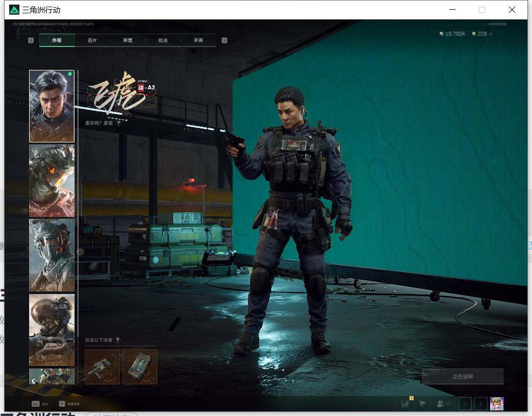Click the 19,790K currency balance
Viewport: 532px width, 416px height.
(452, 34)
